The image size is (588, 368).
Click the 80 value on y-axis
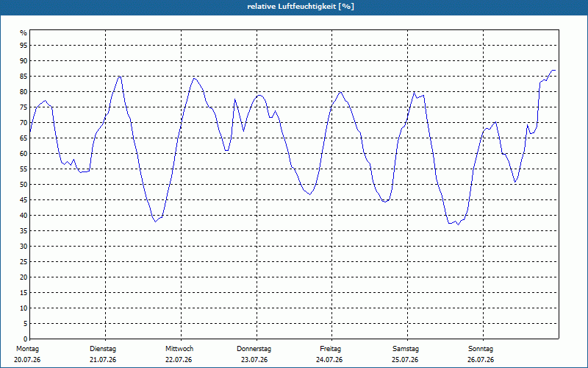coord(24,91)
